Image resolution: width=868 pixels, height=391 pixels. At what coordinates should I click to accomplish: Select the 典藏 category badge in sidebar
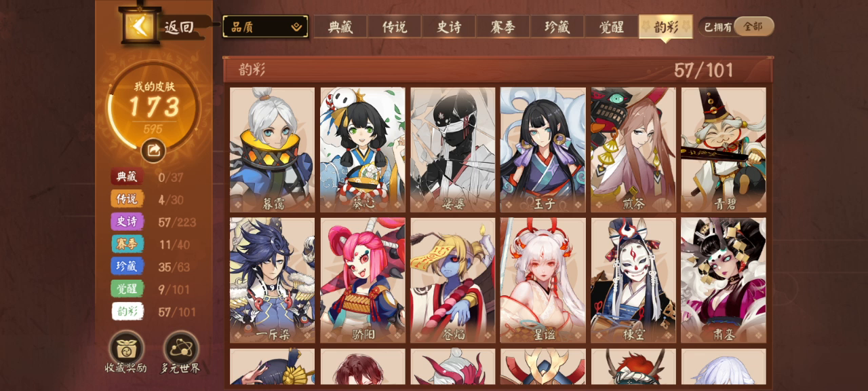127,177
